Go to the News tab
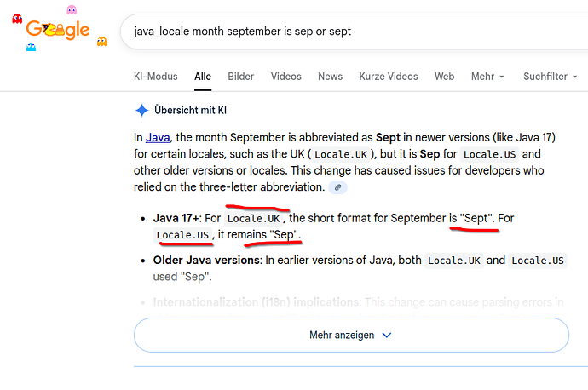 [330, 77]
